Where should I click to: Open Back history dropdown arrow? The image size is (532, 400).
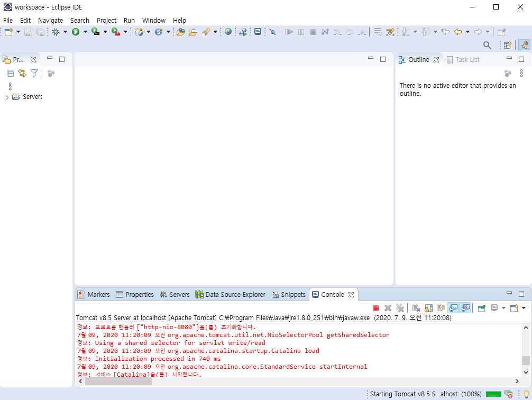pos(467,32)
